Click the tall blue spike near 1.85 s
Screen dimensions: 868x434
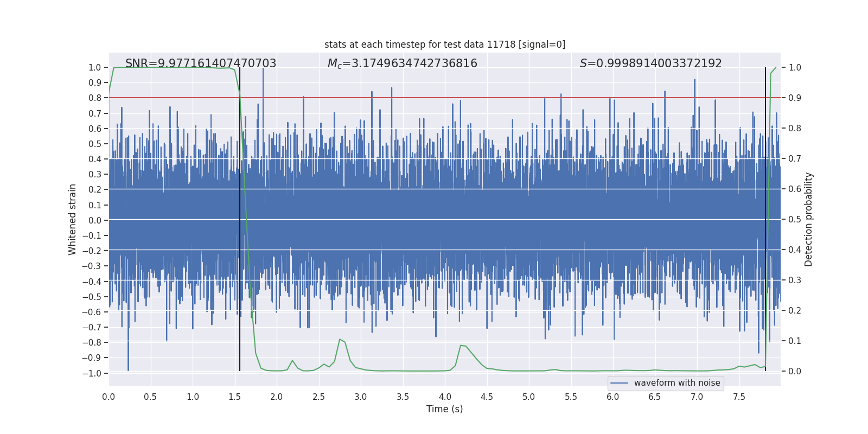[263, 81]
